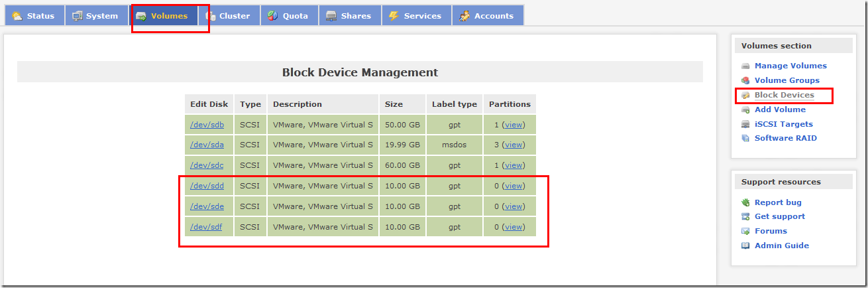Switch to the Shares tab
The height and width of the screenshot is (288, 868).
tap(350, 16)
